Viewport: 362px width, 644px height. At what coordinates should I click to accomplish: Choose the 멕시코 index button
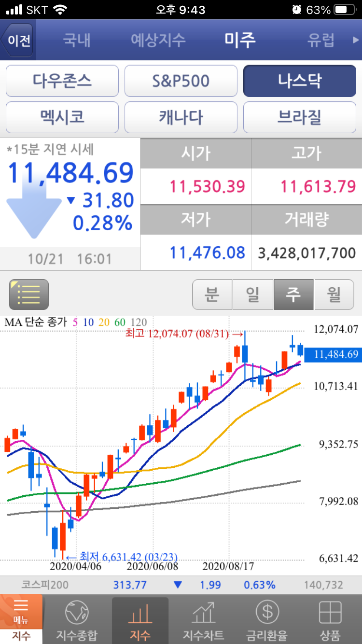click(x=62, y=117)
